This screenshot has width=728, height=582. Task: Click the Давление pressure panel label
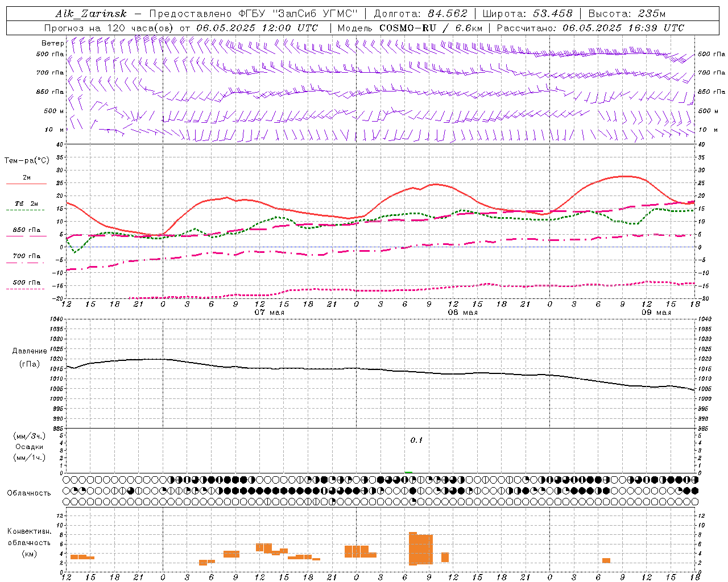30,351
